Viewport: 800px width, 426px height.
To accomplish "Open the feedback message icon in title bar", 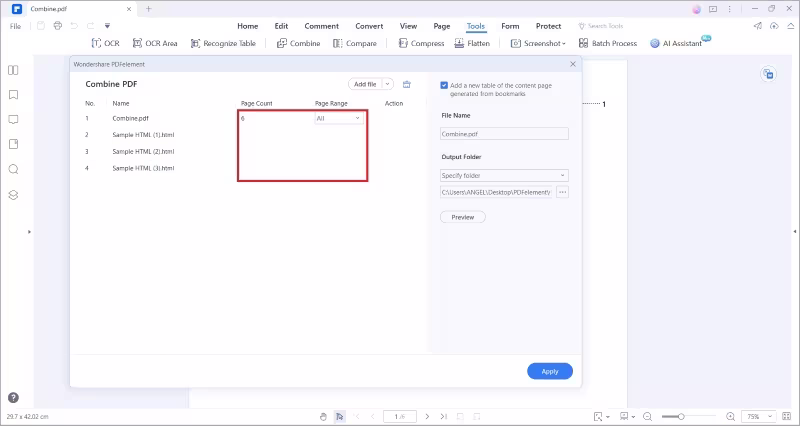I will 713,9.
